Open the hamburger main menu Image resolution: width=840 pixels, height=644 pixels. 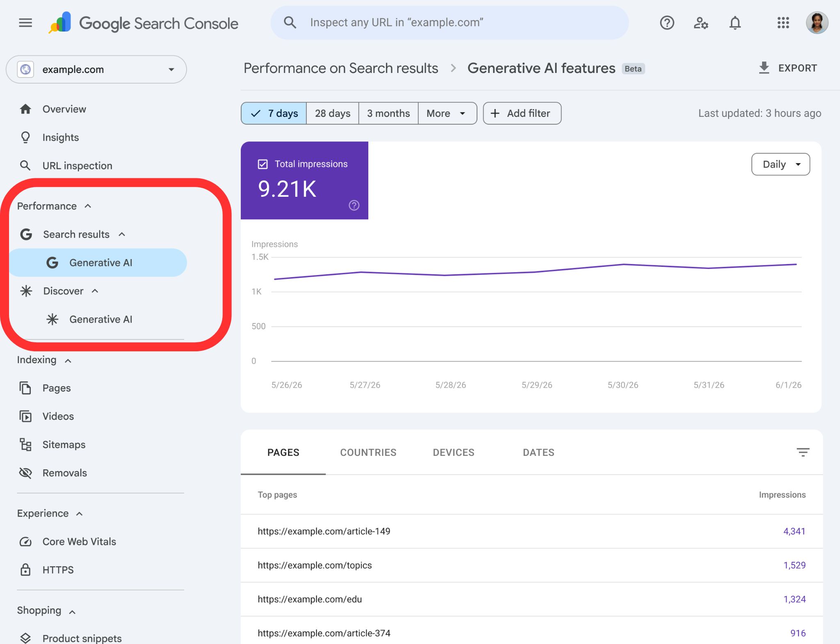coord(25,23)
